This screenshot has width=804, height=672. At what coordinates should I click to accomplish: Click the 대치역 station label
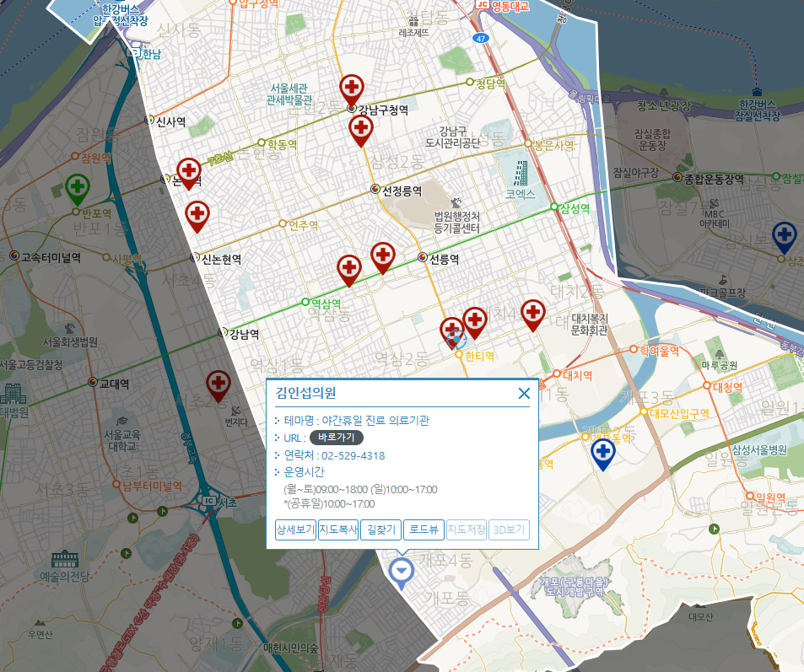click(x=577, y=376)
